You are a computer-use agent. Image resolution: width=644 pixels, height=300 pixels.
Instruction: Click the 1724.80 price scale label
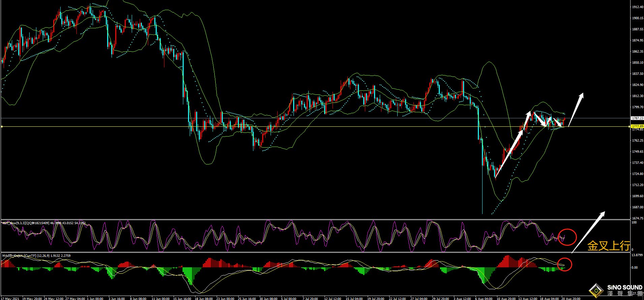(638, 174)
